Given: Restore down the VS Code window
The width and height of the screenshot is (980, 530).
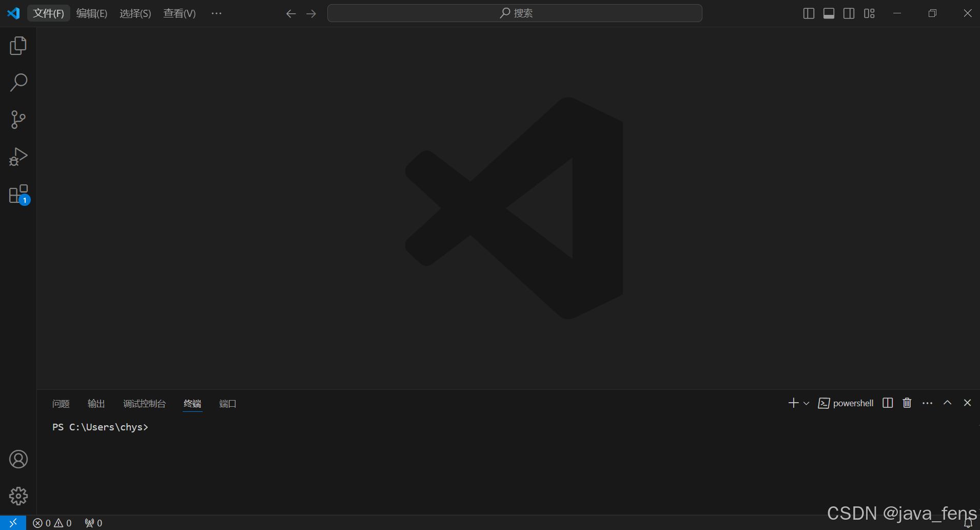Looking at the screenshot, I should click(932, 13).
